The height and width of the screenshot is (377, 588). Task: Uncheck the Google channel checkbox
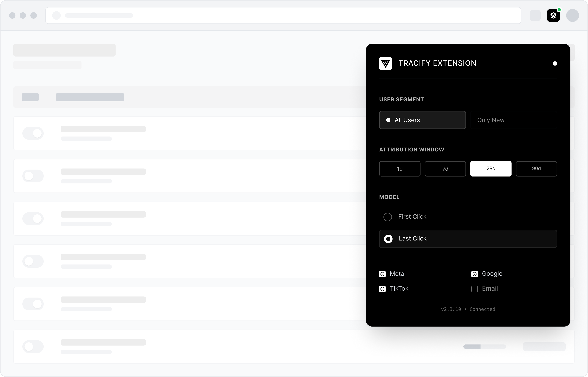point(474,274)
